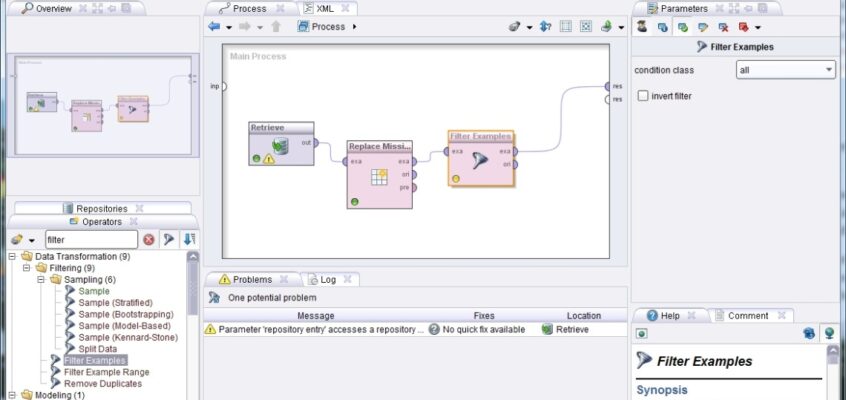The width and height of the screenshot is (846, 400).
Task: Click the filter funnel icon beside search field
Action: point(169,239)
